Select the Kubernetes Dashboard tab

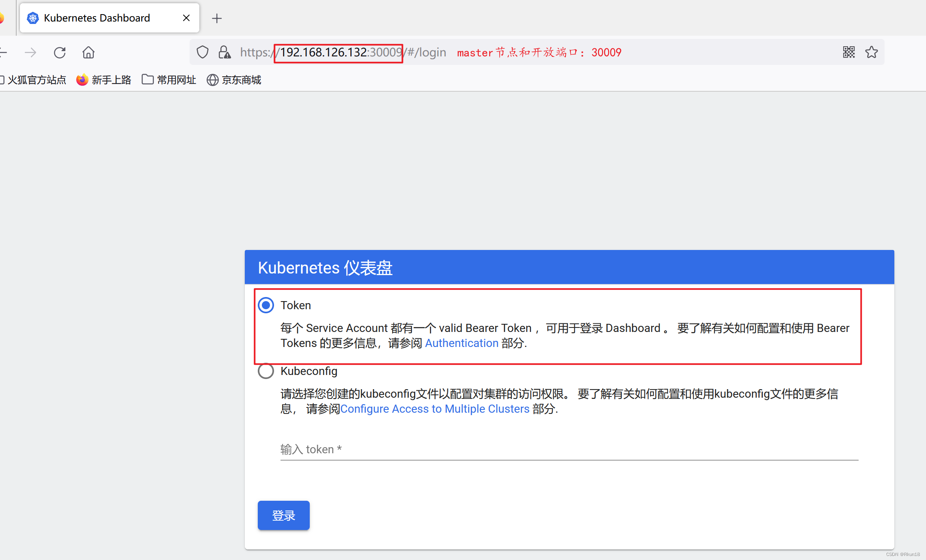[x=110, y=18]
